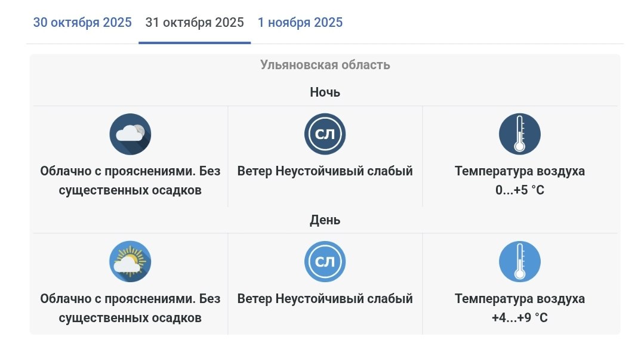Image resolution: width=644 pixels, height=346 pixels.
Task: Click the dark night thermometer icon
Action: 519,134
